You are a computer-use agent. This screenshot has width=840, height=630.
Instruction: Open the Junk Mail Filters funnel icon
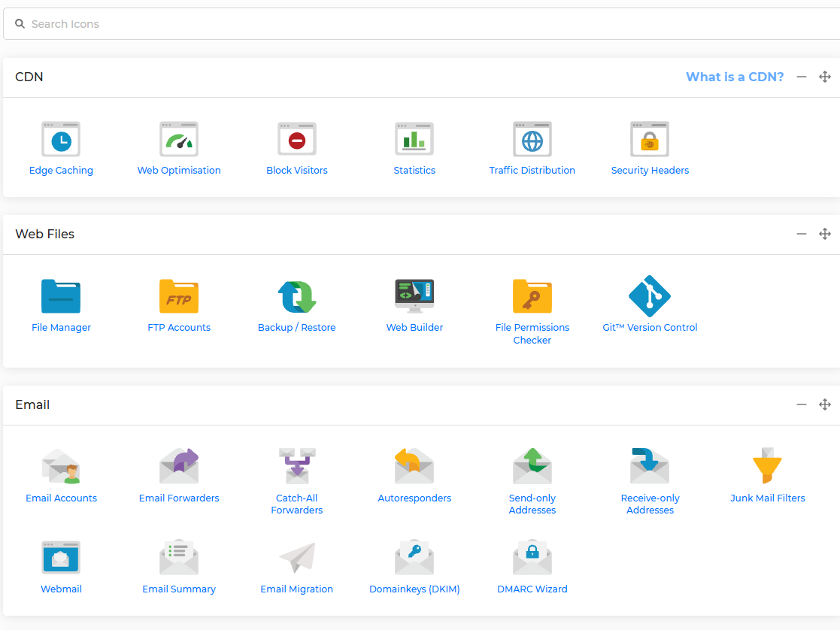click(767, 466)
